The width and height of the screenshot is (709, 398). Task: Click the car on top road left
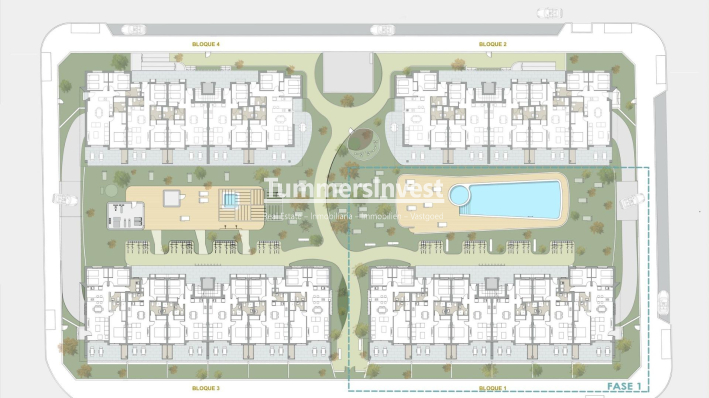pyautogui.click(x=133, y=30)
